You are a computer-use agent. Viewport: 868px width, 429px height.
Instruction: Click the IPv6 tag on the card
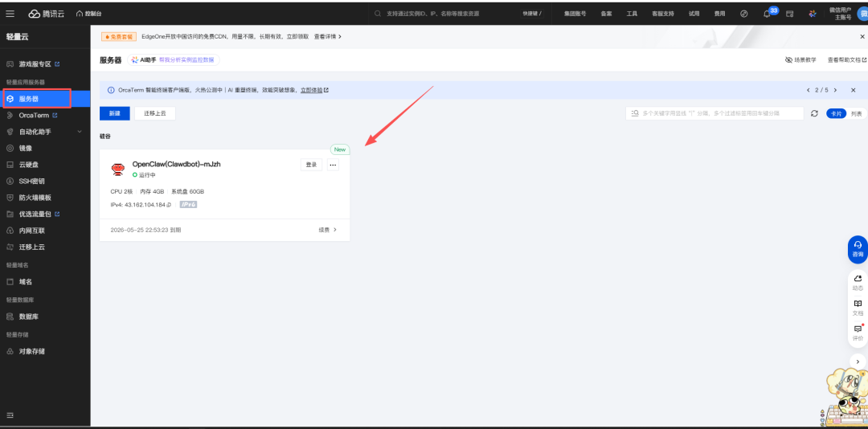189,205
